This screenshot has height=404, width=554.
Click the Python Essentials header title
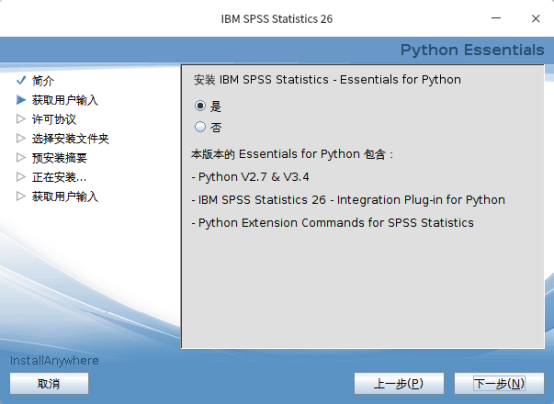tap(472, 50)
